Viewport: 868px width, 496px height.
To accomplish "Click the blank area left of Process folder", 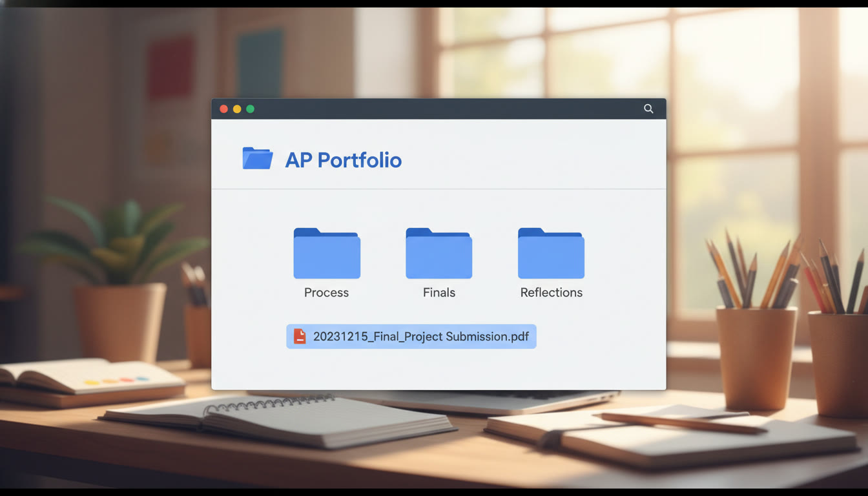I will tap(252, 258).
